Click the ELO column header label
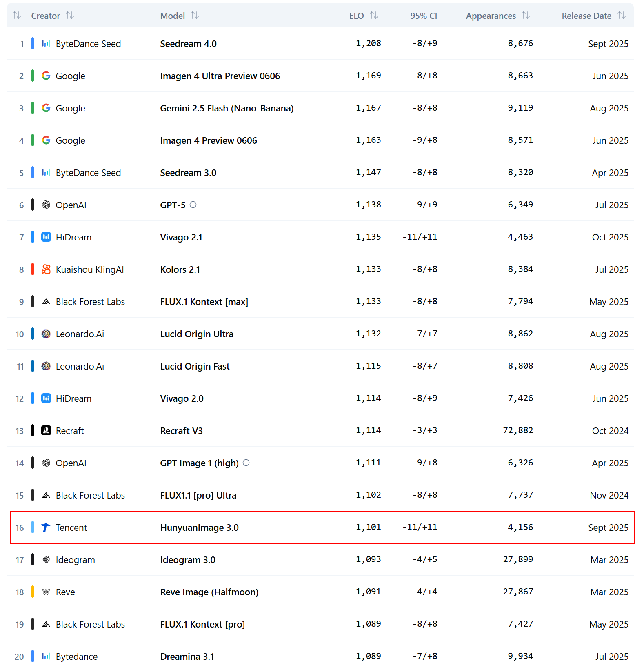The width and height of the screenshot is (644, 670). pyautogui.click(x=357, y=16)
